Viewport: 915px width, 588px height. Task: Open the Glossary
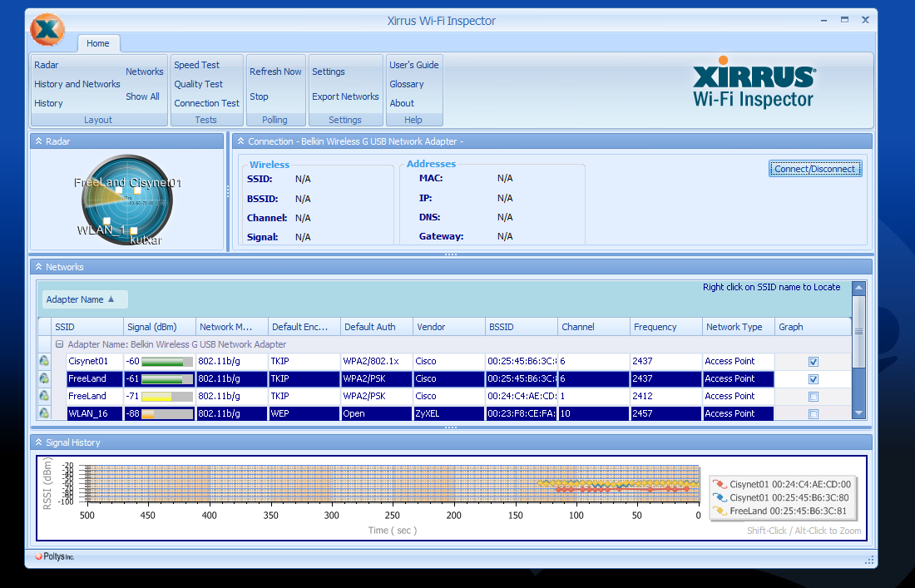tap(407, 84)
